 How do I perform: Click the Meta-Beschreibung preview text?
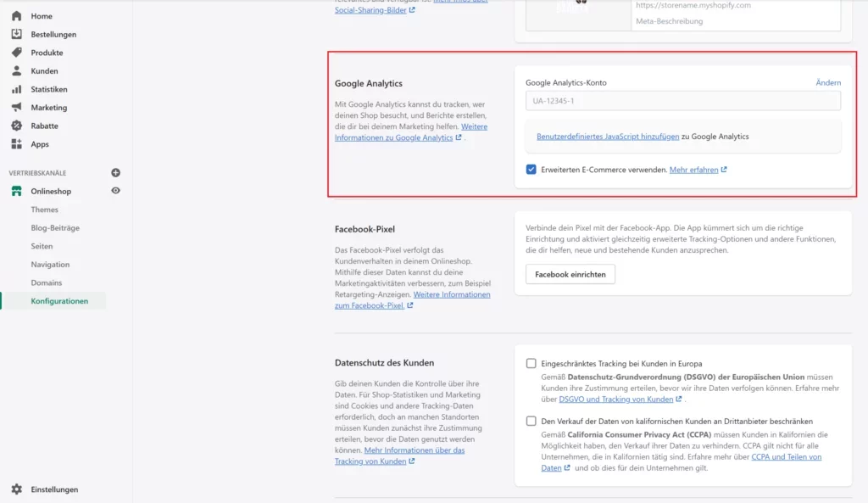click(670, 21)
